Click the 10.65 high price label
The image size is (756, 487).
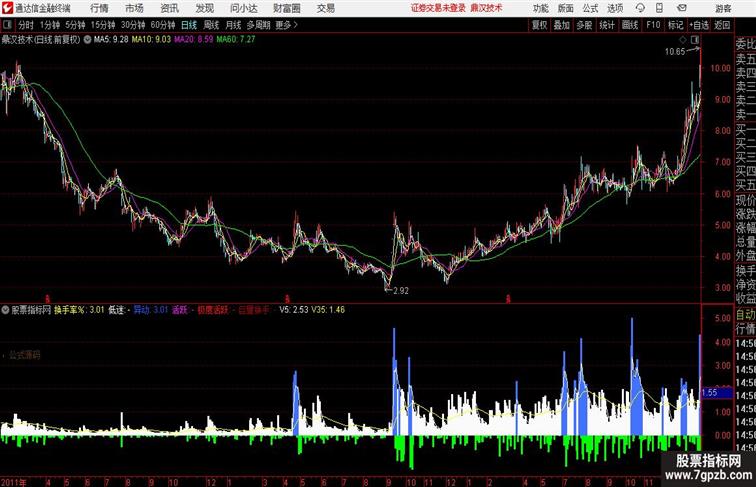pos(675,52)
